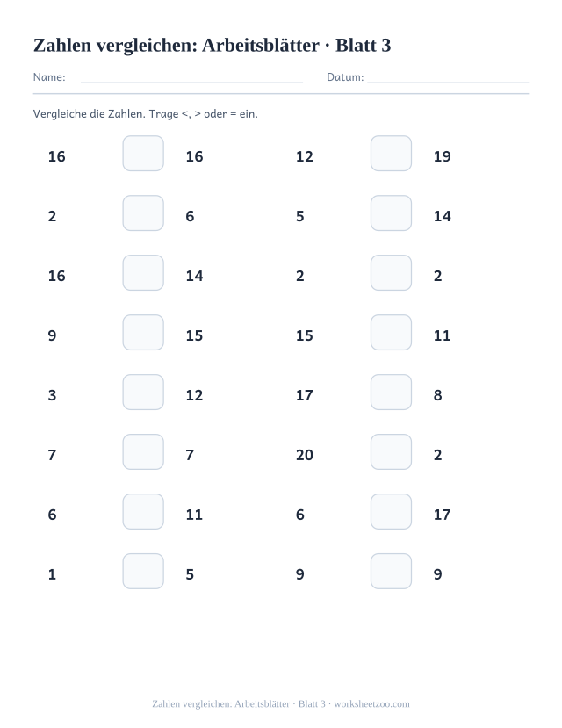The image size is (562, 728).
Task: Click the box between 9 and 9
Action: [x=391, y=571]
